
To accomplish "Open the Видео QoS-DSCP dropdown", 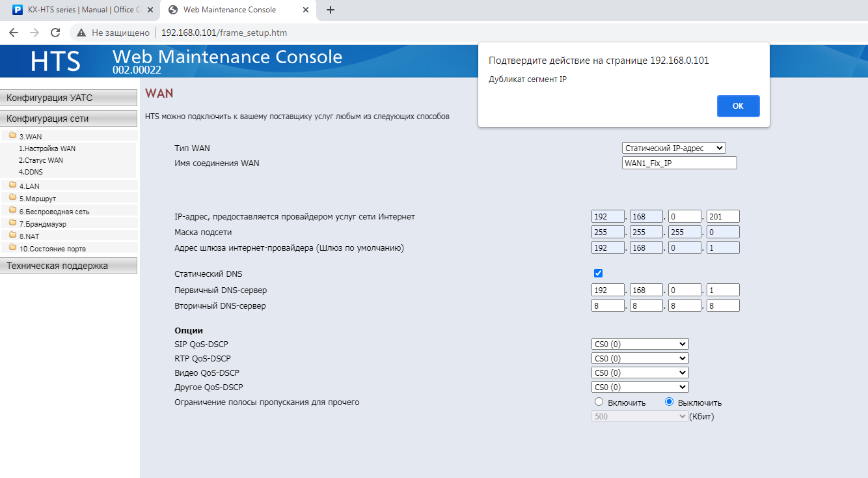I will 640,373.
